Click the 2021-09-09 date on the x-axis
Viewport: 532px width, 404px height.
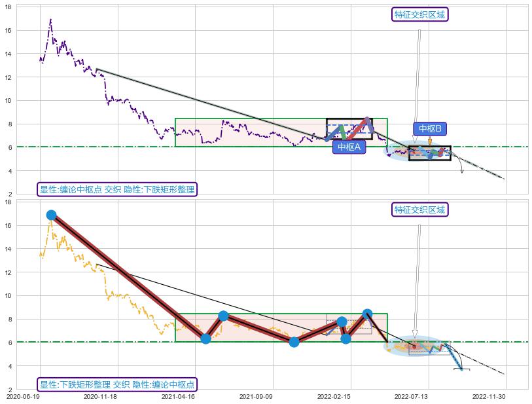pos(256,396)
